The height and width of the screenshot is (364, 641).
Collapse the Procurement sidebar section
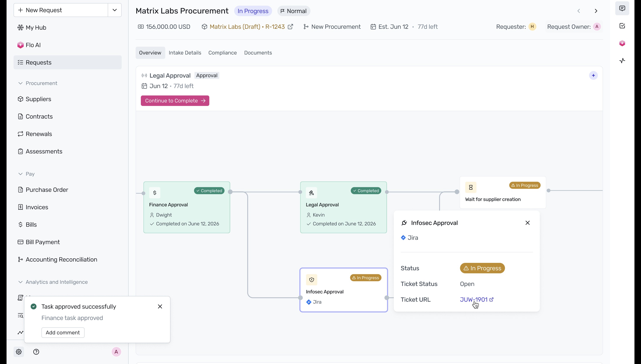(x=20, y=83)
